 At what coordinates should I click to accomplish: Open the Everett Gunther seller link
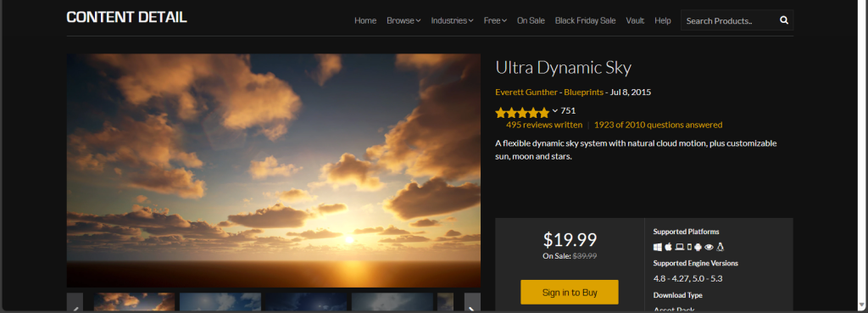[x=526, y=92]
